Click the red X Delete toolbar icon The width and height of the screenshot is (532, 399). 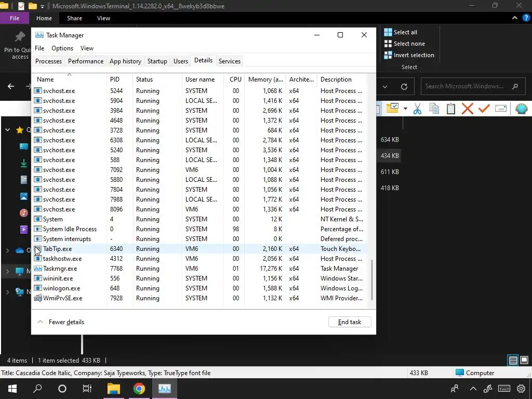(468, 109)
